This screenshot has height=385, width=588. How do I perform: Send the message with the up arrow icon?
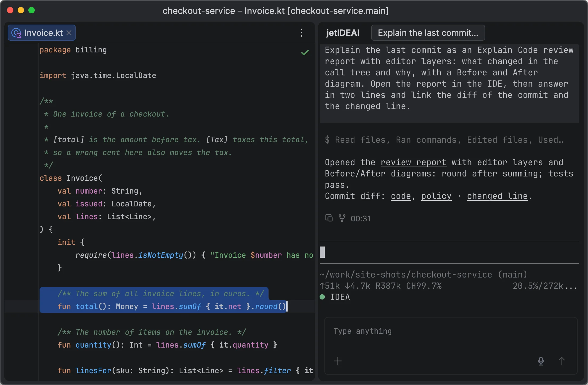(562, 361)
